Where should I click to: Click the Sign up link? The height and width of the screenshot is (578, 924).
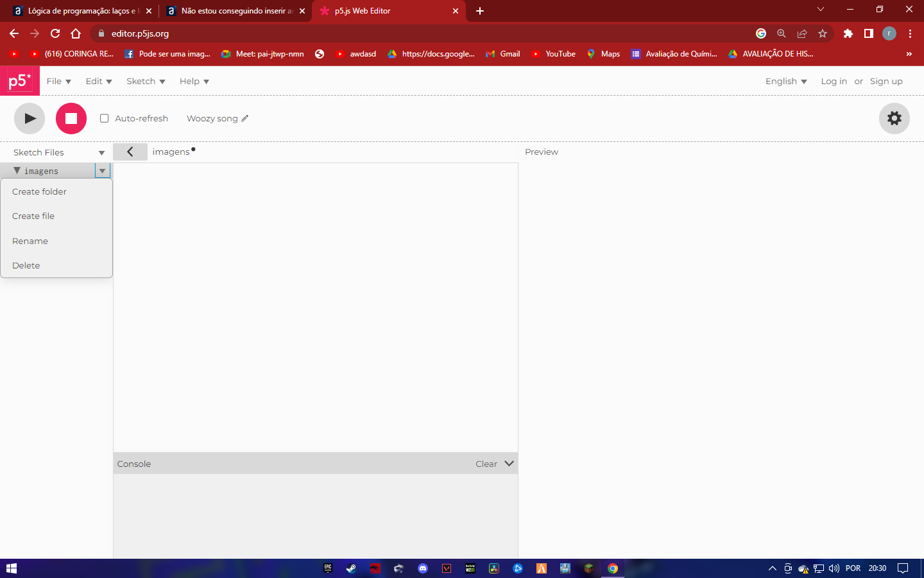[x=886, y=81]
